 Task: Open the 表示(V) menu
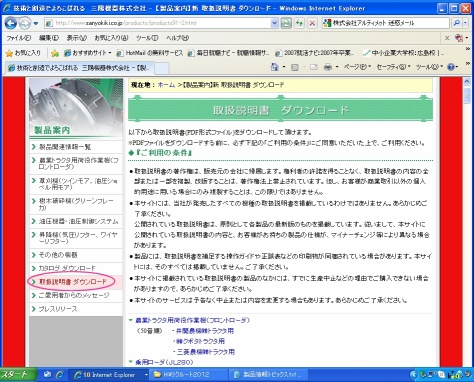coord(76,38)
